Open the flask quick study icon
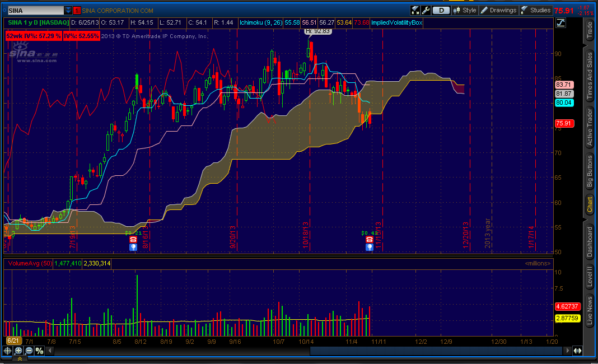Image resolution: width=598 pixels, height=364 pixels. 415,10
